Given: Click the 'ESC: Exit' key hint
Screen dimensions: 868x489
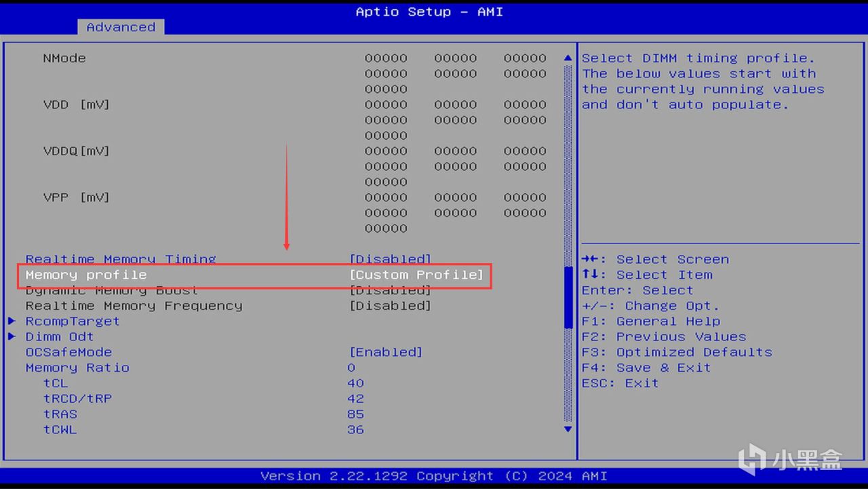Looking at the screenshot, I should click(620, 383).
